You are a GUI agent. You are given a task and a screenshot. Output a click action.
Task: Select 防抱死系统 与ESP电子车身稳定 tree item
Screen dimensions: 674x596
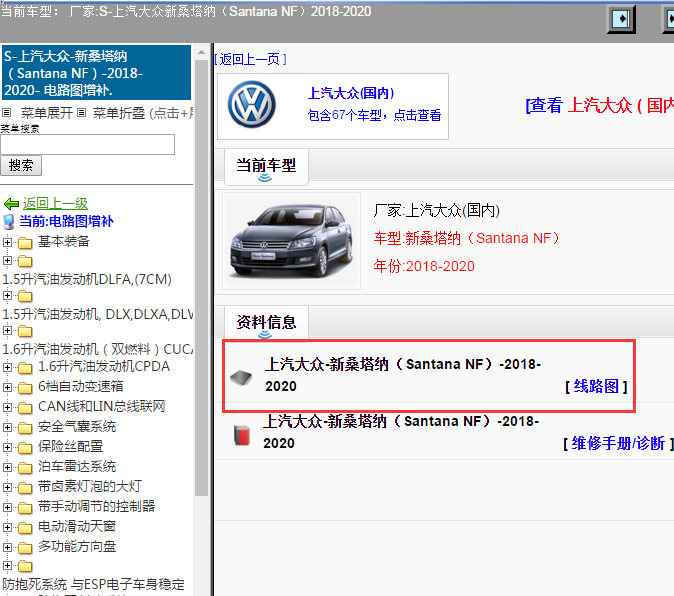pos(93,584)
